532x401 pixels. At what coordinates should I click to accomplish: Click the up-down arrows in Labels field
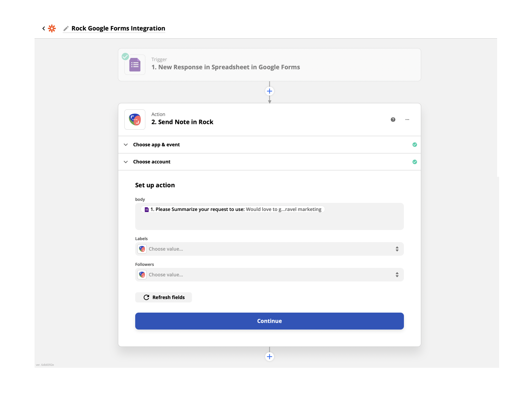coord(397,249)
